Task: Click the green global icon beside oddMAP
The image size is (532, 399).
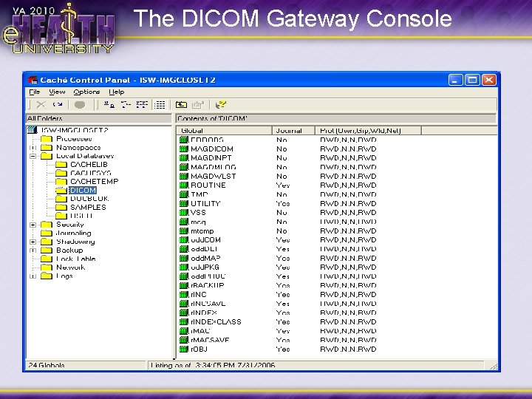Action: click(183, 258)
